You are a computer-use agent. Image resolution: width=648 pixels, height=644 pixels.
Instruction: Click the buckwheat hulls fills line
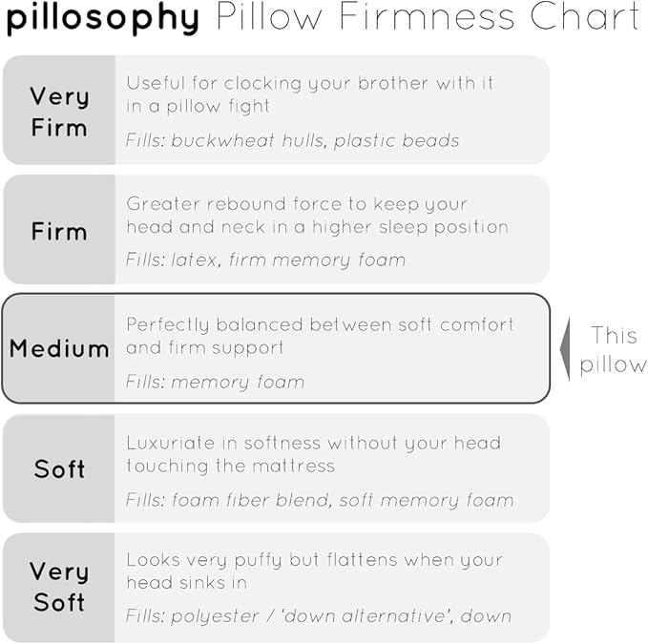point(292,140)
